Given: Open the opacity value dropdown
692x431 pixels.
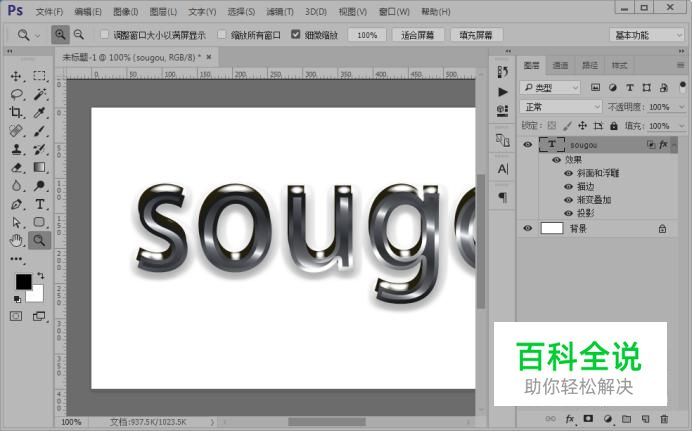Looking at the screenshot, I should click(x=681, y=107).
